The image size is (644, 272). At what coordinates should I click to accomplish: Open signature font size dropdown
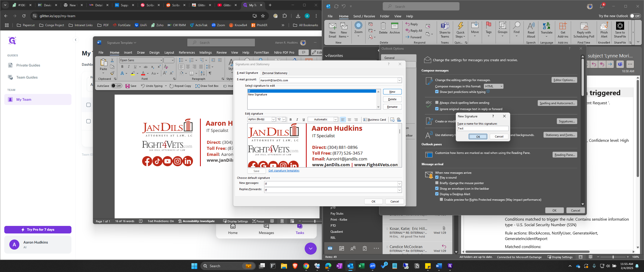click(x=284, y=119)
